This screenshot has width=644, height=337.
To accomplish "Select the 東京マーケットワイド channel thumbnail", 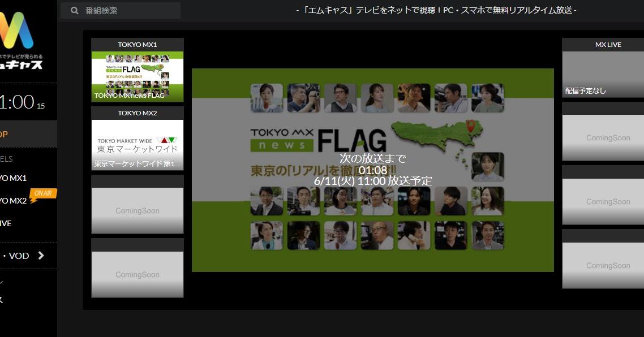I will pyautogui.click(x=137, y=145).
